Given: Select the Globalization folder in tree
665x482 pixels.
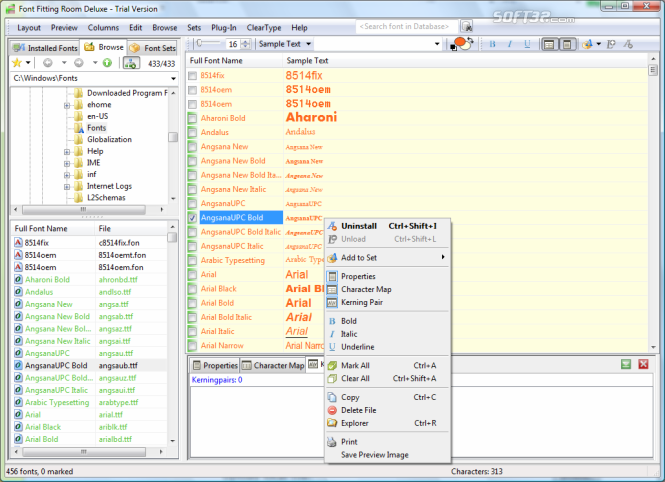Looking at the screenshot, I should (x=109, y=139).
